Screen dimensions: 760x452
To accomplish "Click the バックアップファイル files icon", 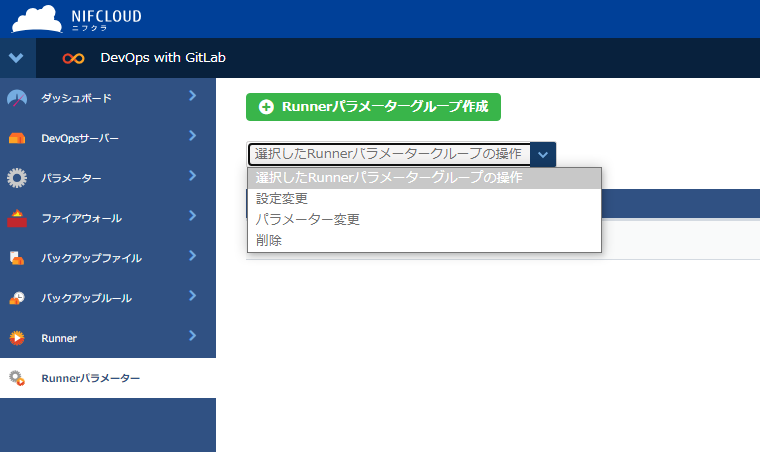I will pyautogui.click(x=17, y=258).
